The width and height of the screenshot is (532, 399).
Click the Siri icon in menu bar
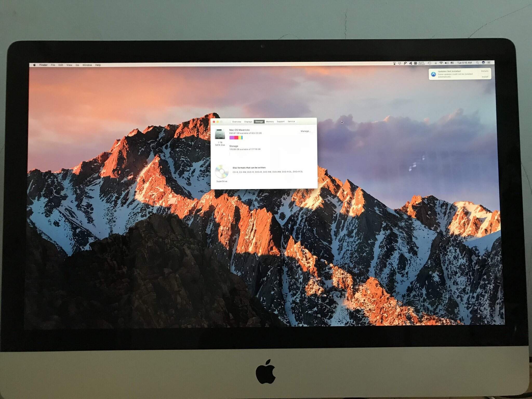pos(483,63)
